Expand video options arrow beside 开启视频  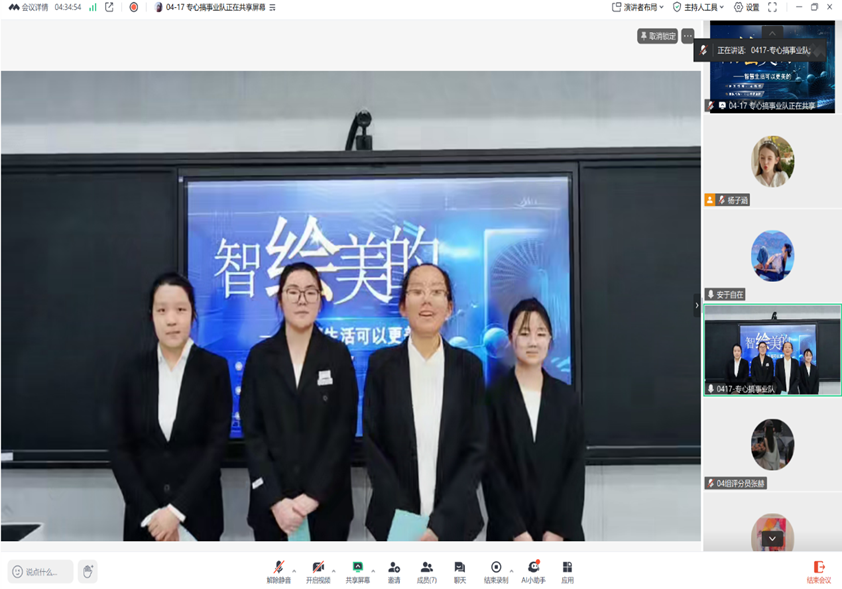(333, 571)
